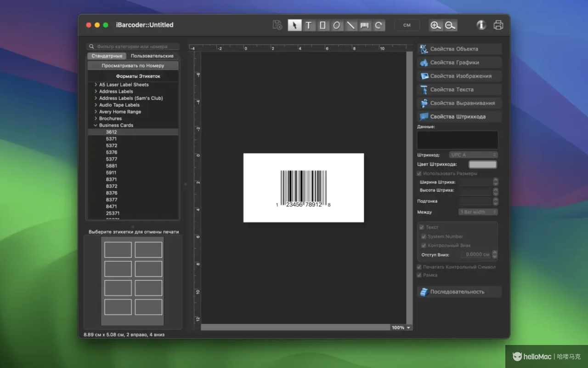588x368 pixels.
Task: Expand the Brochures category
Action: pyautogui.click(x=96, y=118)
